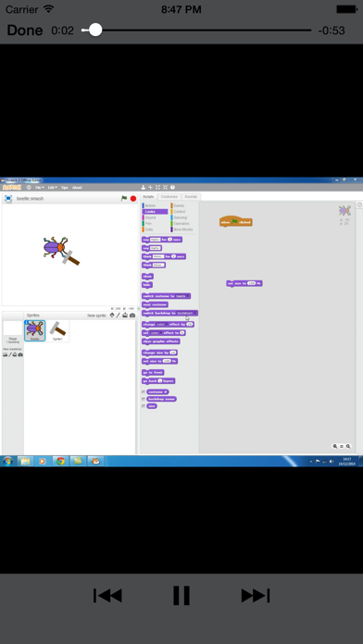Screen dimensions: 363x644
Task: Open Tips from the menu bar
Action: point(65,187)
